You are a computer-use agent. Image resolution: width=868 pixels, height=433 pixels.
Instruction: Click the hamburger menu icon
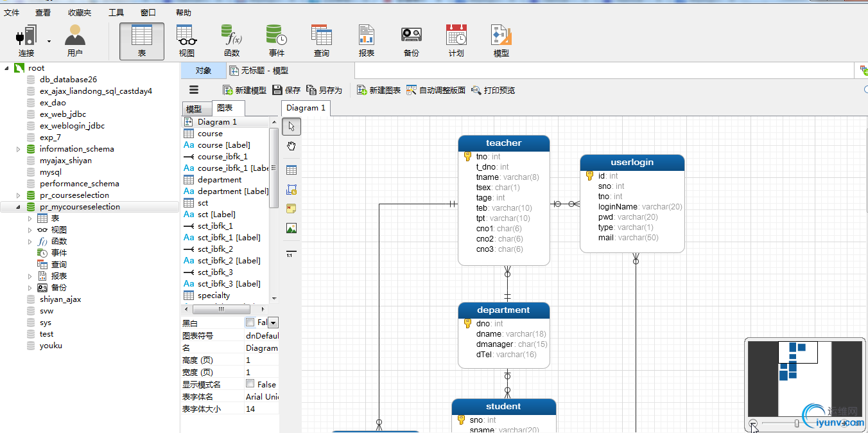point(194,90)
